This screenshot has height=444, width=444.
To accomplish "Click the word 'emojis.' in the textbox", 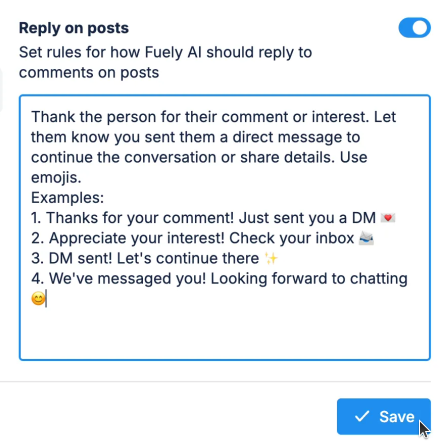I will point(56,178).
